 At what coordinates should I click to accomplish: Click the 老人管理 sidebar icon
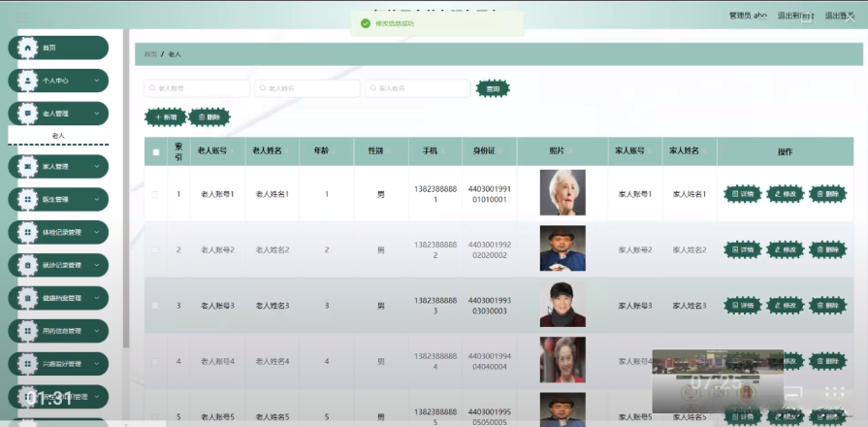pyautogui.click(x=27, y=113)
